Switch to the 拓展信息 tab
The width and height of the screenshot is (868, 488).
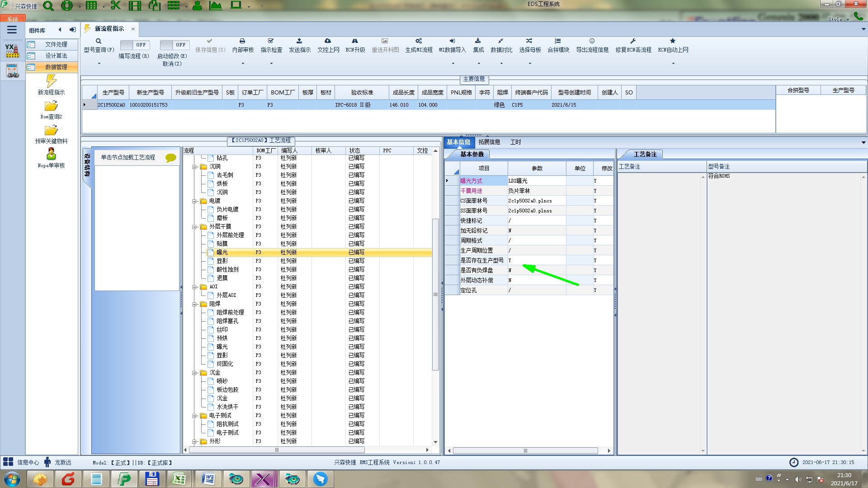tap(489, 142)
